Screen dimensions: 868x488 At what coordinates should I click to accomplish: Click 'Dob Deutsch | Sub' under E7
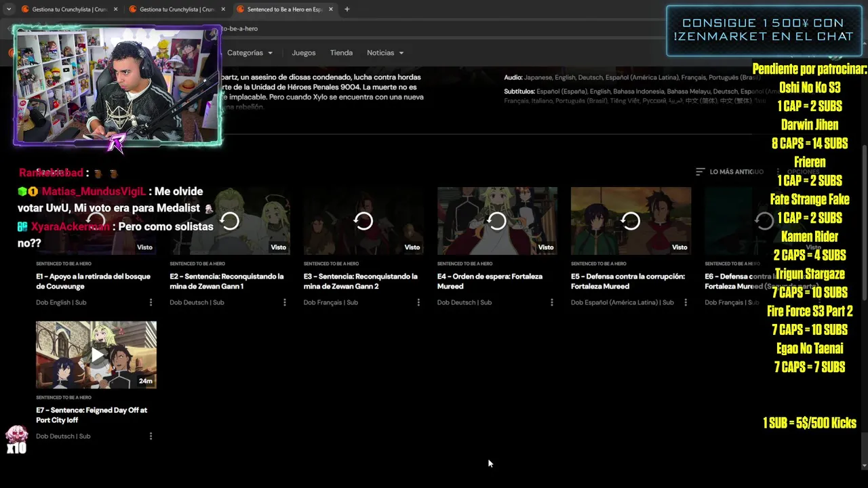(x=63, y=436)
